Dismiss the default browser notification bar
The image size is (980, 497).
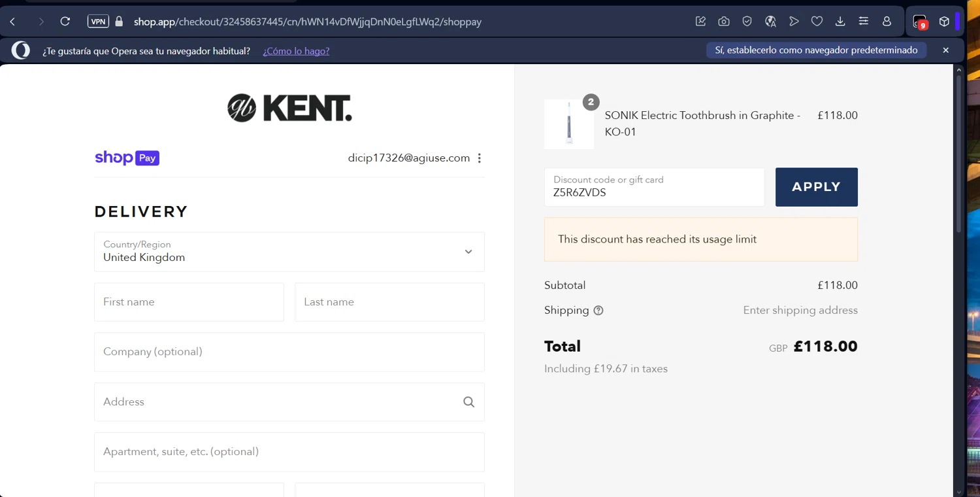pyautogui.click(x=945, y=50)
